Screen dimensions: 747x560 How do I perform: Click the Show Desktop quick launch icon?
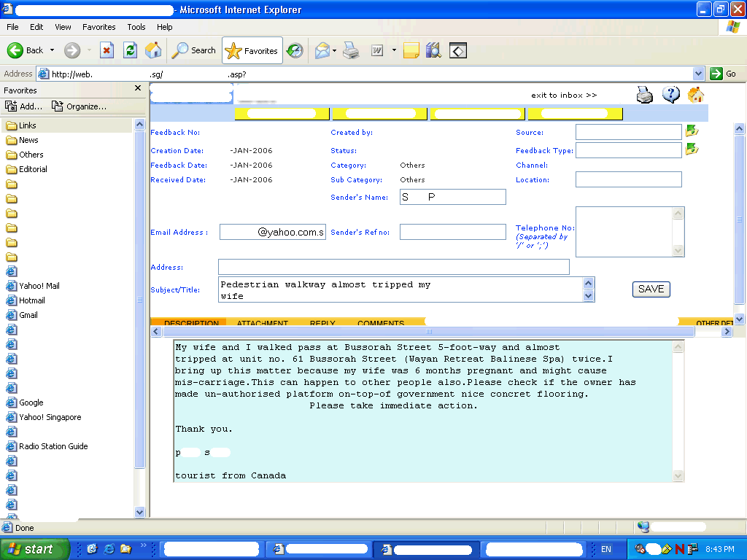(93, 549)
